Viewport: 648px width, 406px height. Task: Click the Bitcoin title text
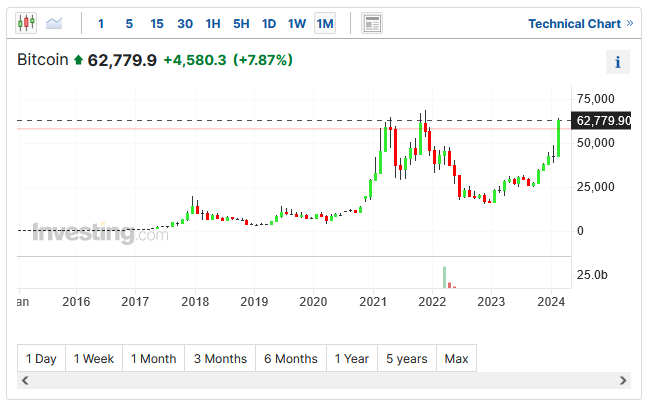[x=43, y=60]
